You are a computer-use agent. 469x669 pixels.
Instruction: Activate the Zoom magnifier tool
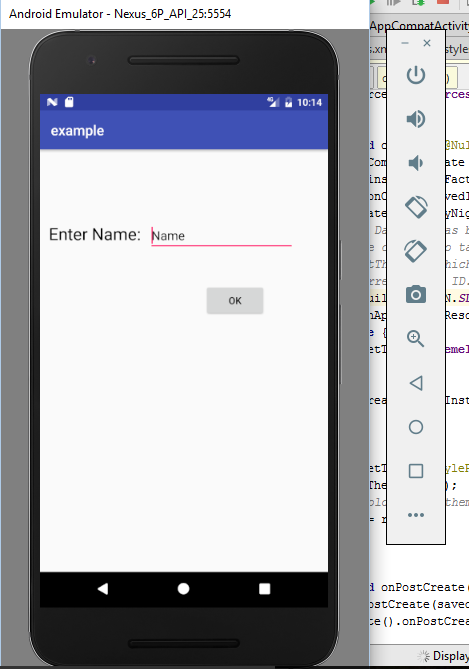pos(415,339)
